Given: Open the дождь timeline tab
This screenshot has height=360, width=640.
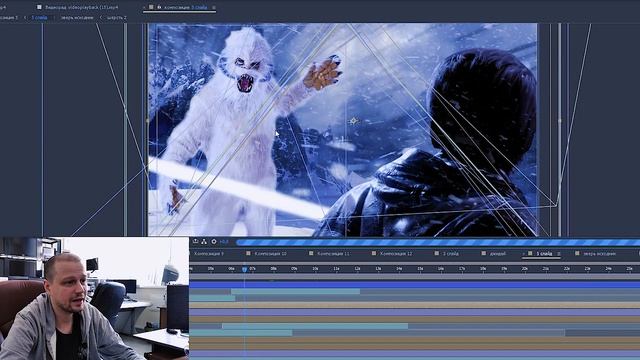Looking at the screenshot, I should (498, 254).
